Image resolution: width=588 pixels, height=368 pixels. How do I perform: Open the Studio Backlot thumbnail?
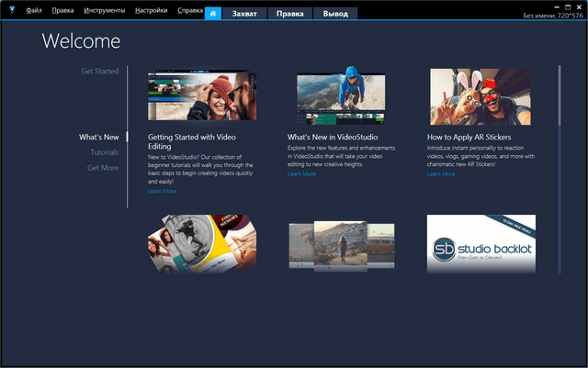tap(481, 244)
